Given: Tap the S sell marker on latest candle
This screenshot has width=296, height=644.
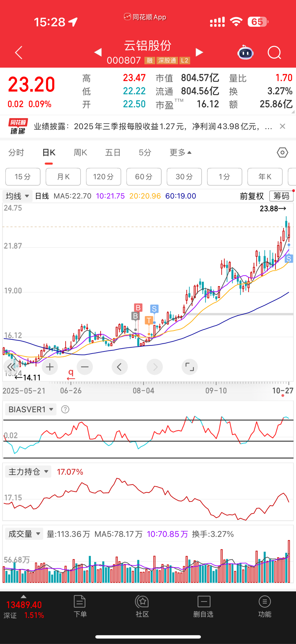Looking at the screenshot, I should click(288, 258).
